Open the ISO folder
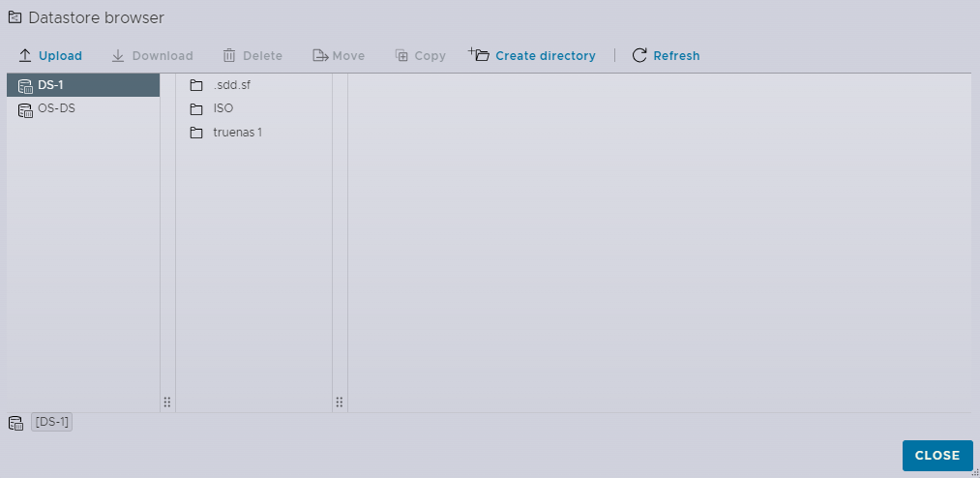980x478 pixels. [223, 108]
